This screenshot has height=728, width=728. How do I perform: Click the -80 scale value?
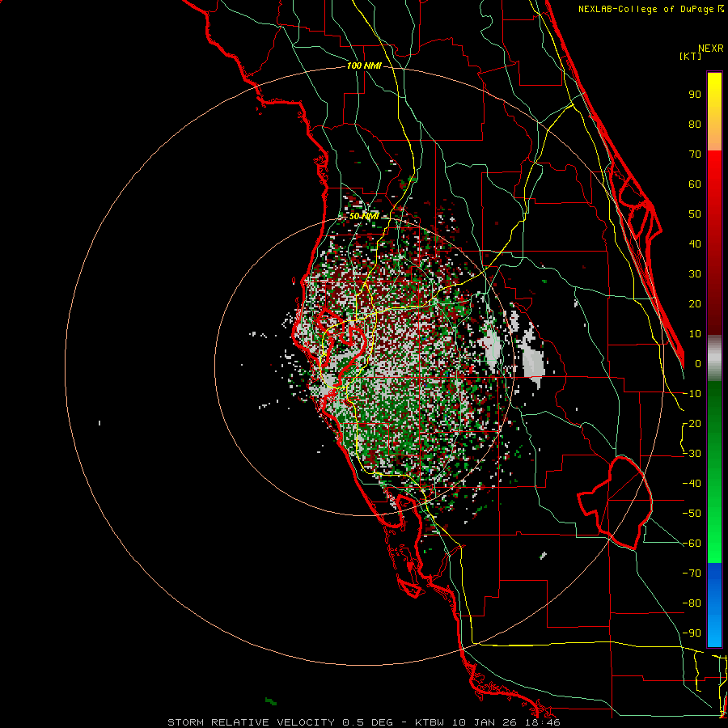[x=692, y=603]
